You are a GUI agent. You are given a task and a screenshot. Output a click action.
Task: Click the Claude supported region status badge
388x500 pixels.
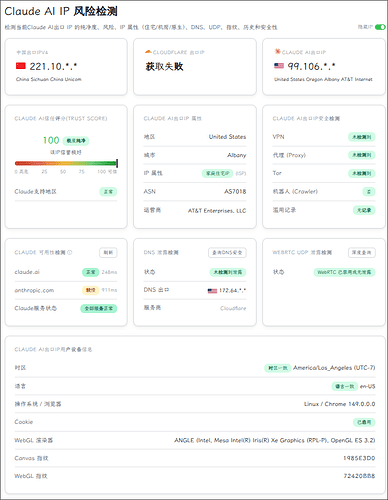(x=108, y=192)
